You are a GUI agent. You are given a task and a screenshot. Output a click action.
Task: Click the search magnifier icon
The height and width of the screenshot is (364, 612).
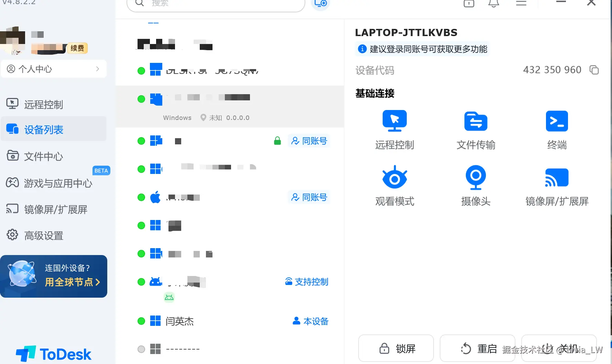pyautogui.click(x=139, y=3)
